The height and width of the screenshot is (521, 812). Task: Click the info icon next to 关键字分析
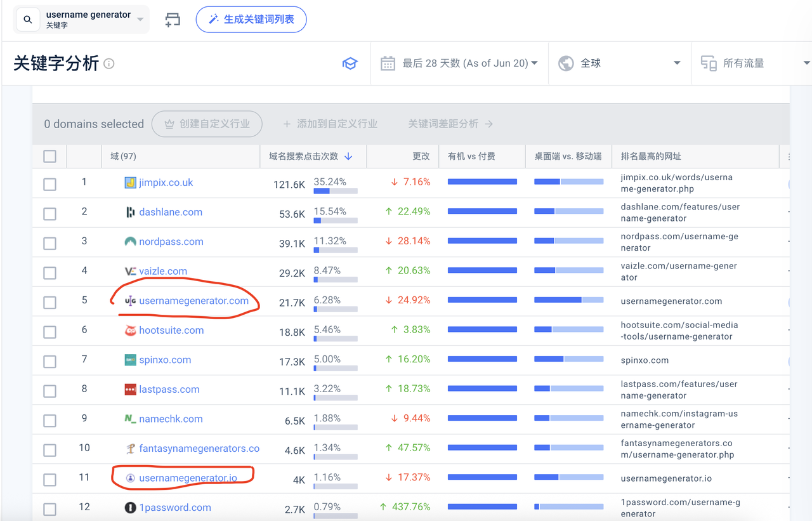click(109, 63)
